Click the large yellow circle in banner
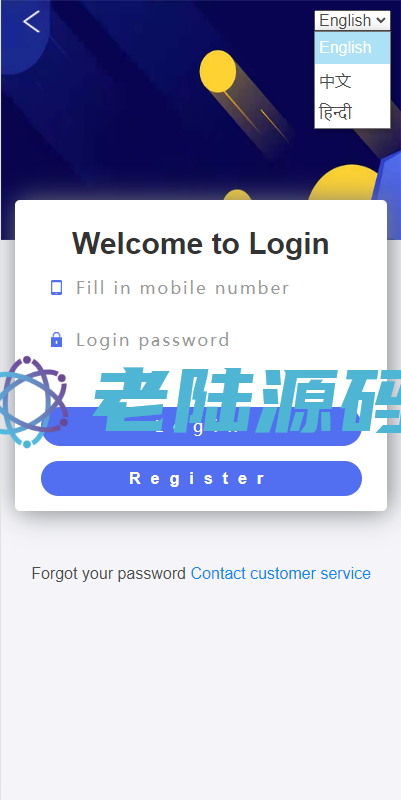The width and height of the screenshot is (401, 800). 344,183
